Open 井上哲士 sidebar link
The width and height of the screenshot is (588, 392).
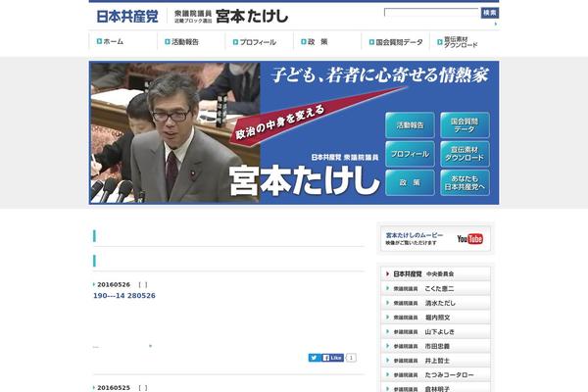click(435, 361)
